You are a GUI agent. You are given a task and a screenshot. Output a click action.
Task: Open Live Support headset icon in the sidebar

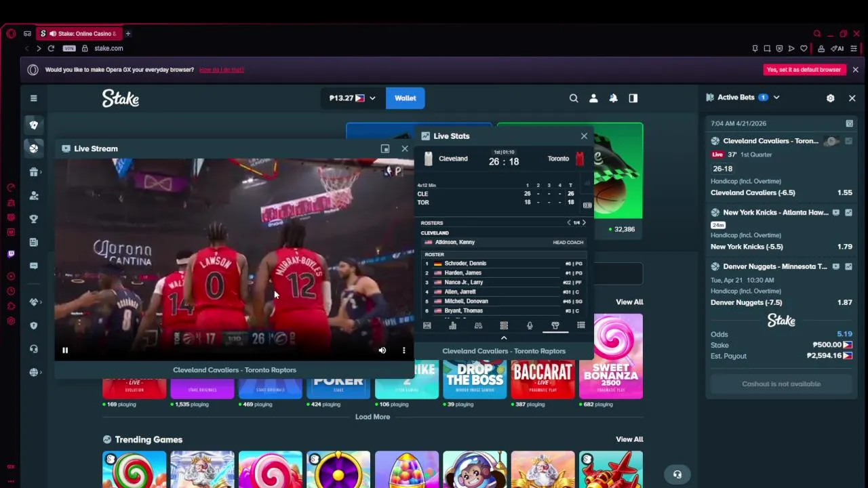pos(33,349)
